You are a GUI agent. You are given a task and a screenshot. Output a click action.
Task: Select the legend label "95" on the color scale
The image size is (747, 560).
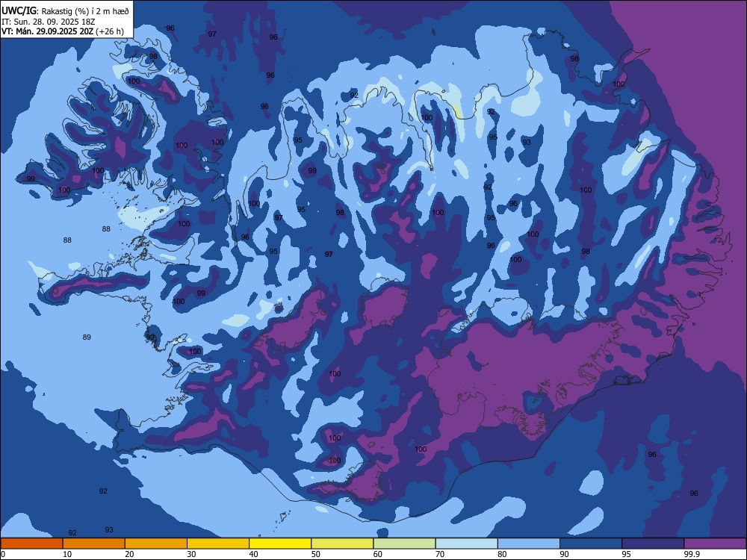627,554
